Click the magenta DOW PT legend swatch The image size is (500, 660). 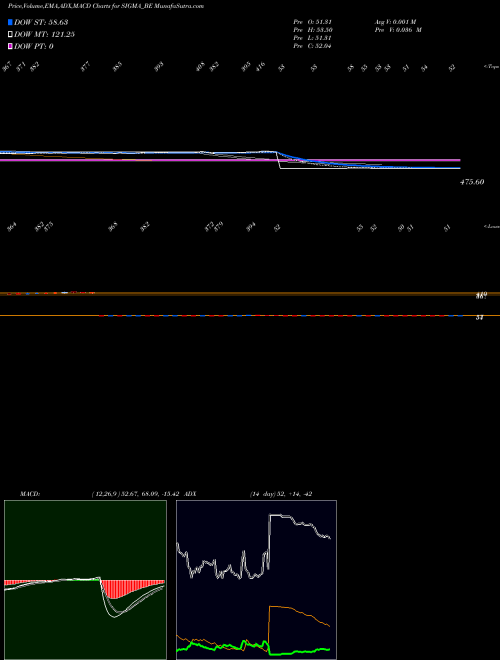pyautogui.click(x=11, y=46)
